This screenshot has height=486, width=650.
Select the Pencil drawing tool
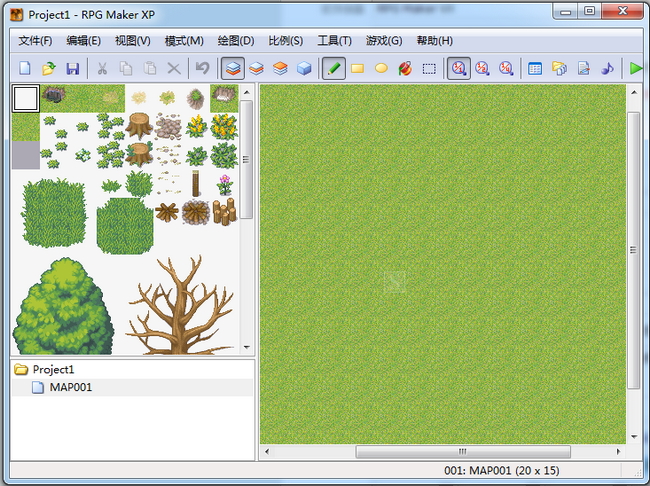[334, 69]
